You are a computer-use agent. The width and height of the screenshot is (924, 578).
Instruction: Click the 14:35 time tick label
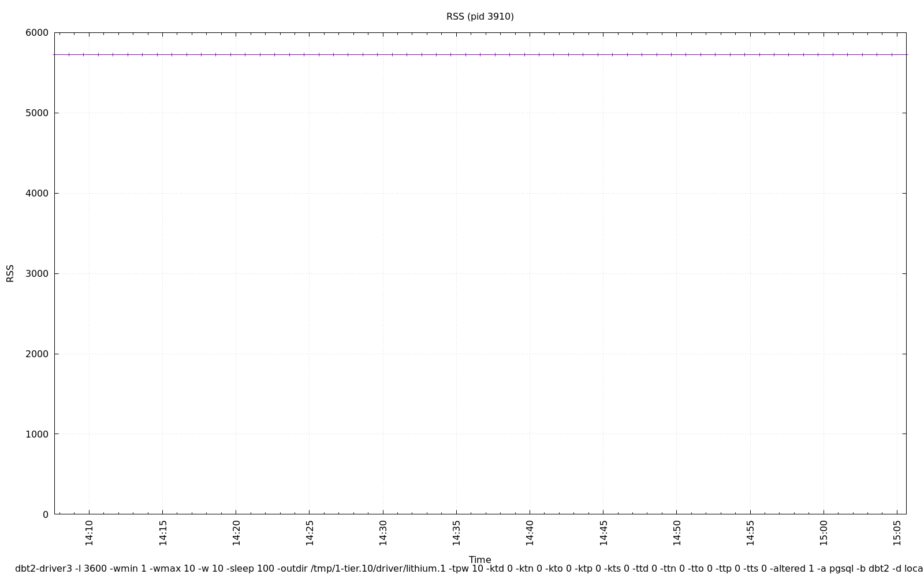coord(457,532)
